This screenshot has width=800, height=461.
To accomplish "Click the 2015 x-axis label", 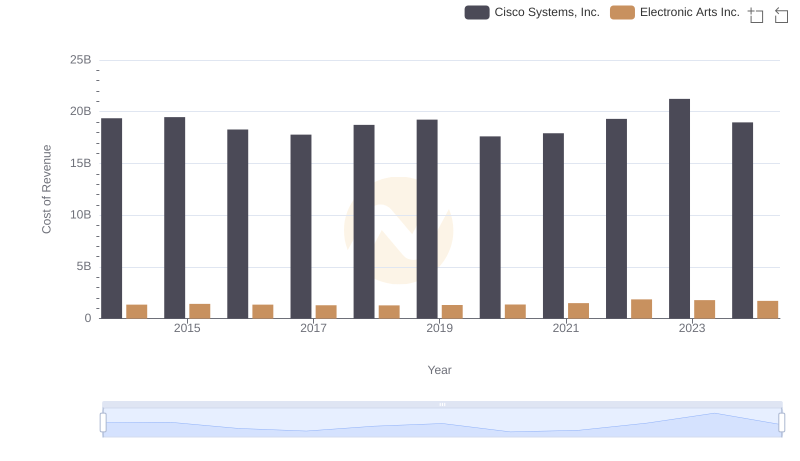I will tap(187, 328).
